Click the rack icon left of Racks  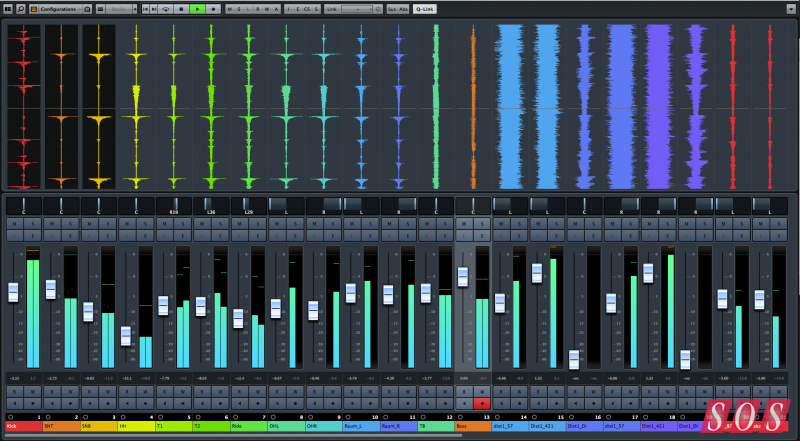click(x=100, y=9)
